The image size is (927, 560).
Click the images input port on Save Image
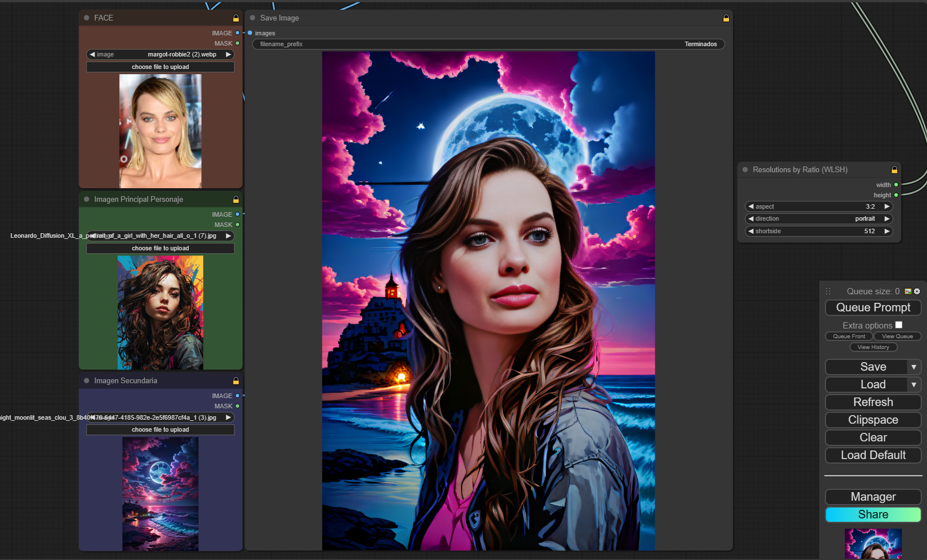pos(250,33)
